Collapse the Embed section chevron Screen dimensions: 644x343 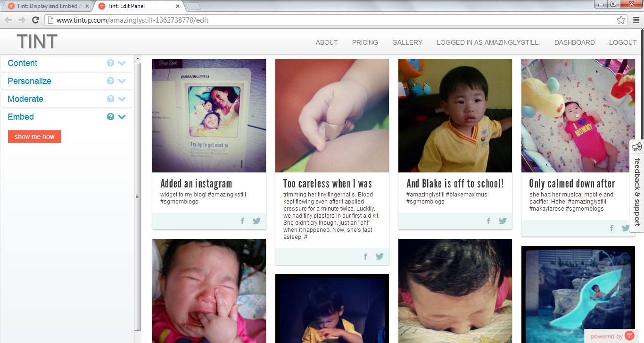[x=122, y=117]
